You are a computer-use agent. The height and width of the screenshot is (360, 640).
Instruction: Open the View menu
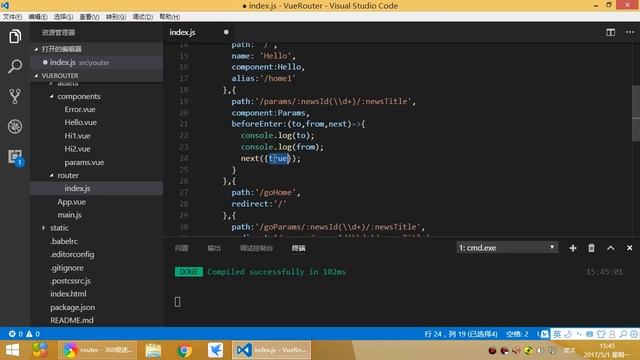coord(89,17)
